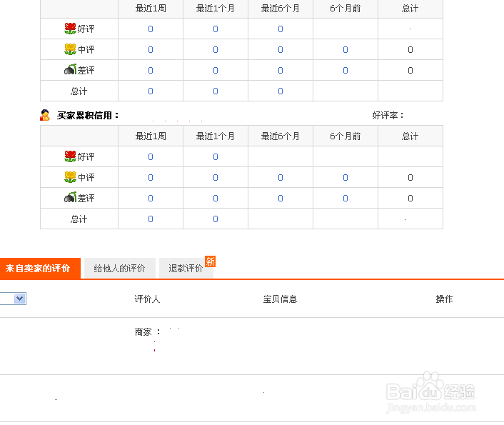504x425 pixels.
Task: Open top table 差评 最近1个月 count
Action: tap(216, 70)
